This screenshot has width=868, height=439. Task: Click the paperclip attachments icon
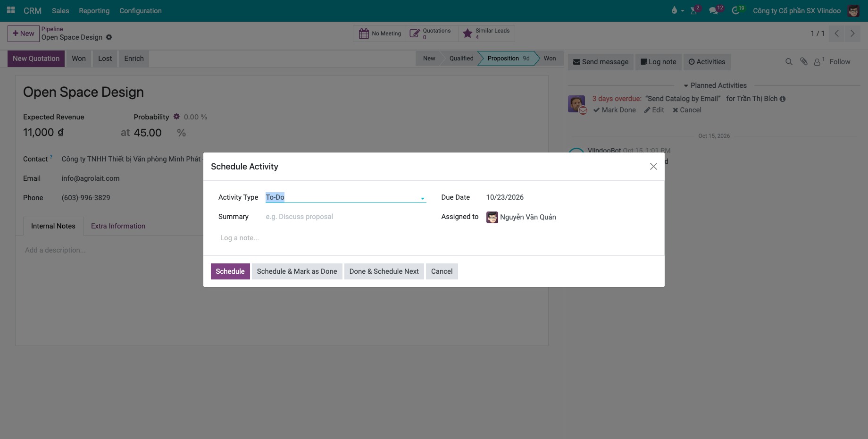804,62
